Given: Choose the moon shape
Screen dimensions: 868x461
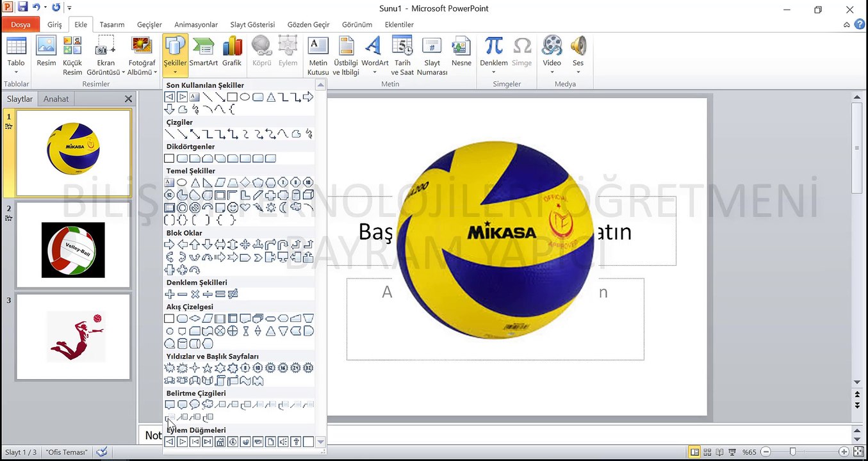Looking at the screenshot, I should point(283,207).
